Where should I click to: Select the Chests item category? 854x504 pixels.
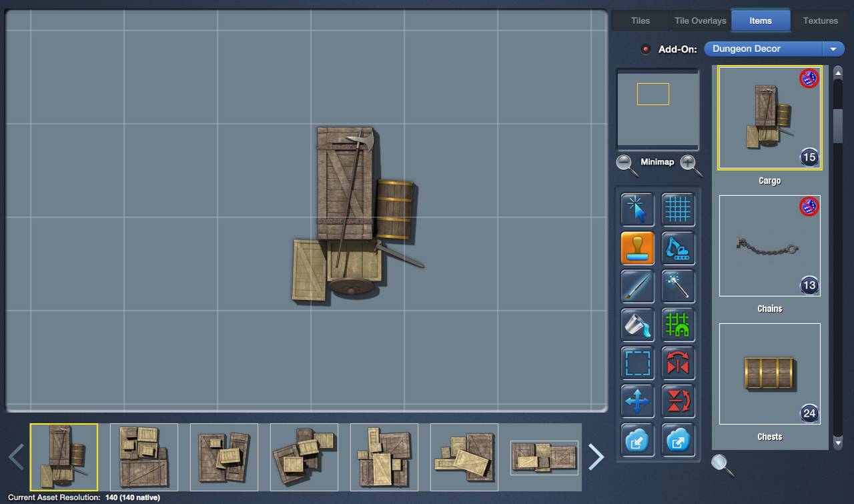770,374
